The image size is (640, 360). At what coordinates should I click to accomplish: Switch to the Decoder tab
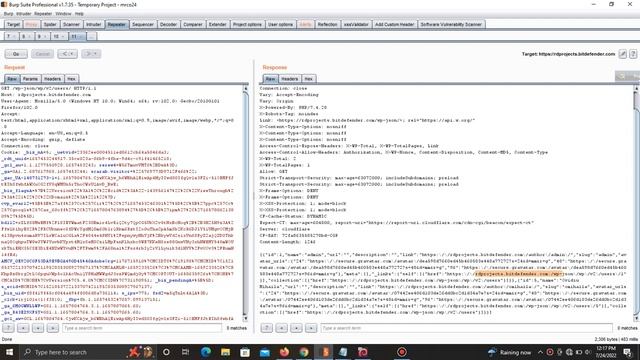(x=168, y=24)
